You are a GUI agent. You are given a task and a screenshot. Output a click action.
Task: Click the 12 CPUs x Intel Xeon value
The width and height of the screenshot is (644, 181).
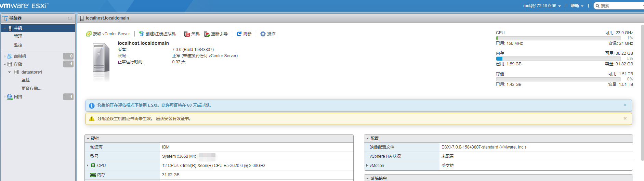(x=214, y=166)
